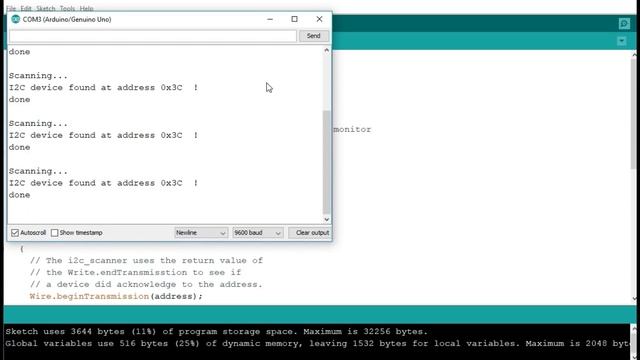Click the '// The i2c_scanner uses the return value of' comment
This screenshot has width=640, height=360.
(x=146, y=260)
